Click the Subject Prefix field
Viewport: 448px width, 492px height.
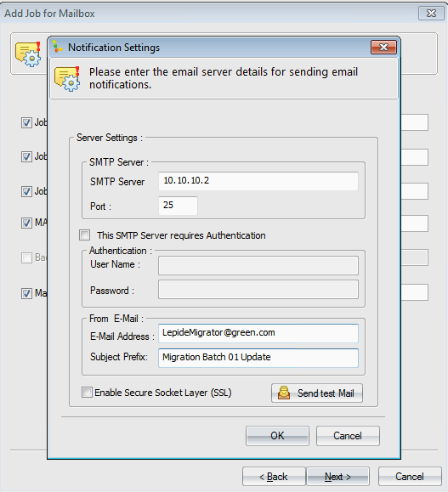(258, 358)
